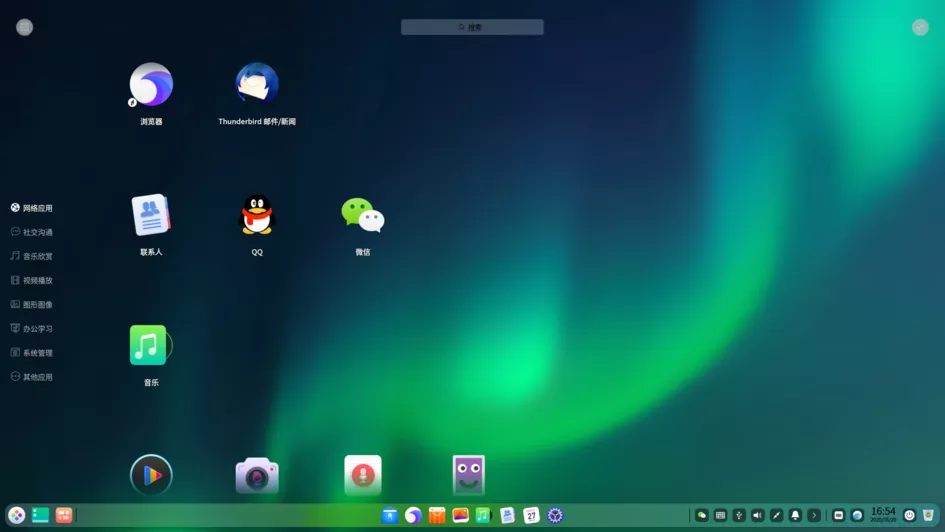
Task: Select the 图形图像 category
Action: [x=31, y=304]
